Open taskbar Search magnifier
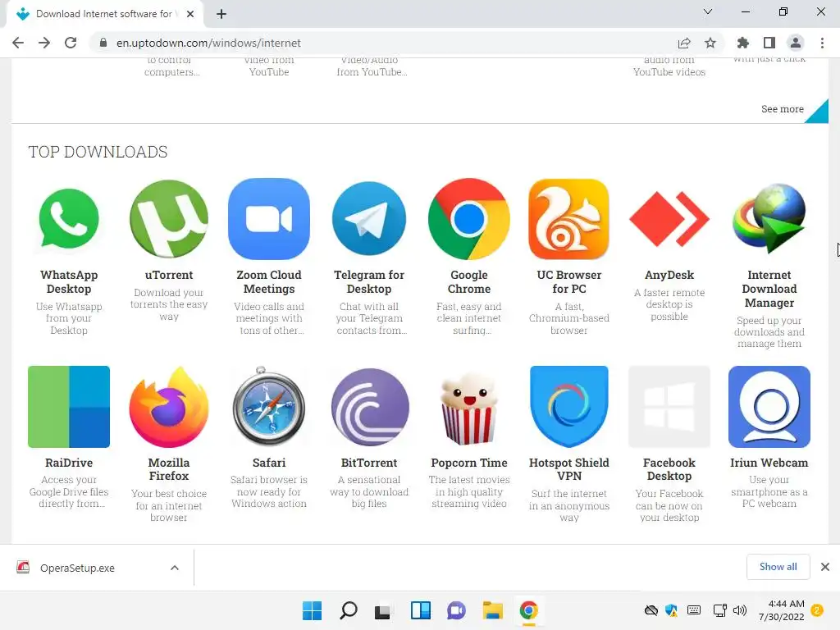Image resolution: width=840 pixels, height=630 pixels. pos(348,610)
